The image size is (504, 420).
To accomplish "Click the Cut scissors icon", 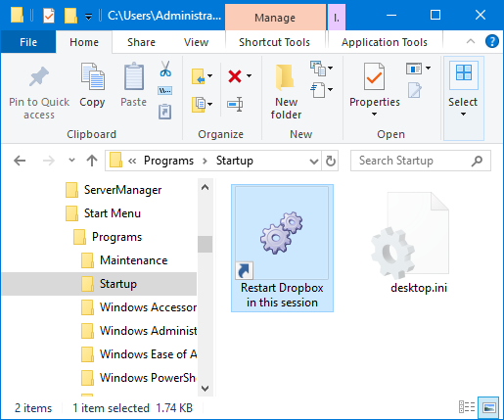I will (x=165, y=69).
